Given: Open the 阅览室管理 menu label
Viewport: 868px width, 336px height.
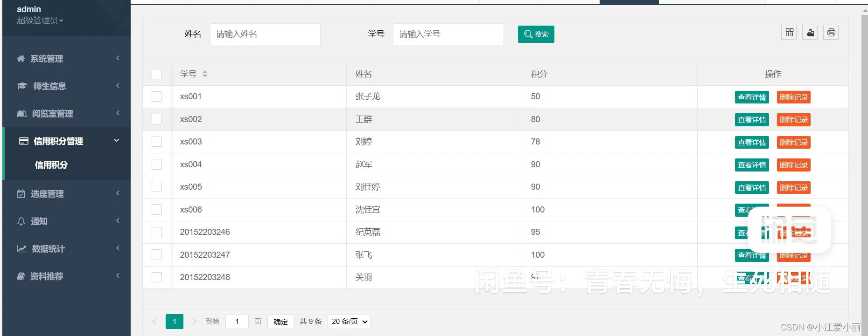Looking at the screenshot, I should point(53,114).
